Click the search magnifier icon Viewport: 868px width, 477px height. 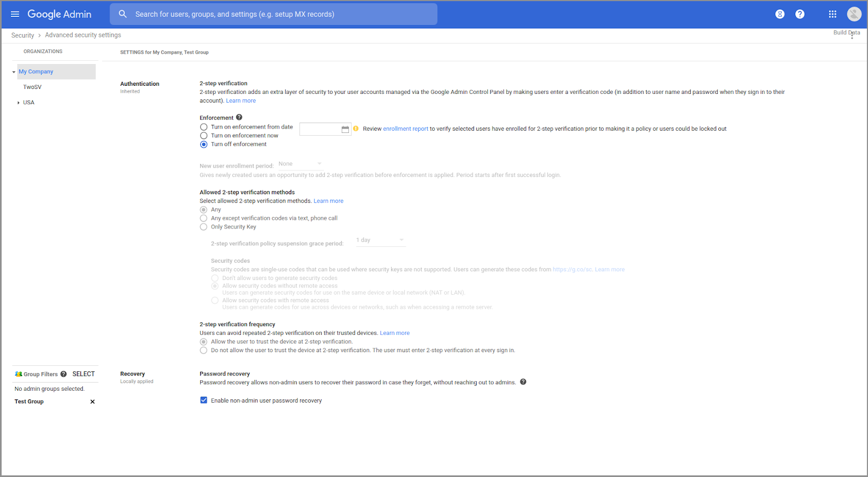click(x=123, y=14)
